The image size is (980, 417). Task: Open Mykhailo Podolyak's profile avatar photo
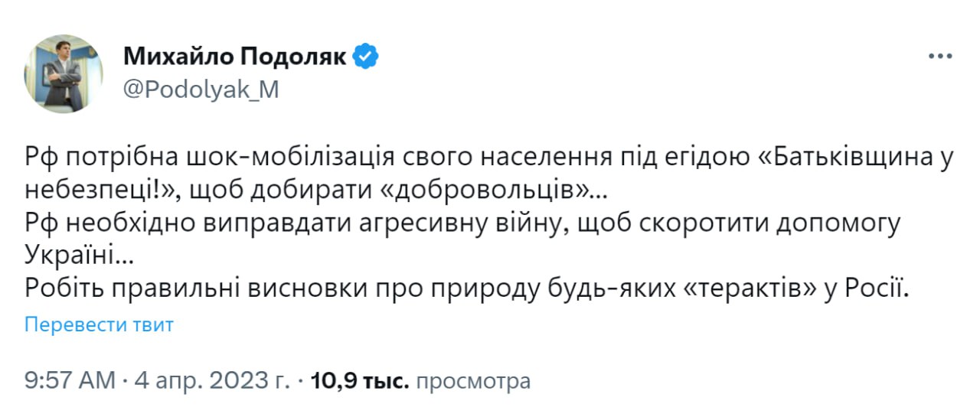click(64, 73)
